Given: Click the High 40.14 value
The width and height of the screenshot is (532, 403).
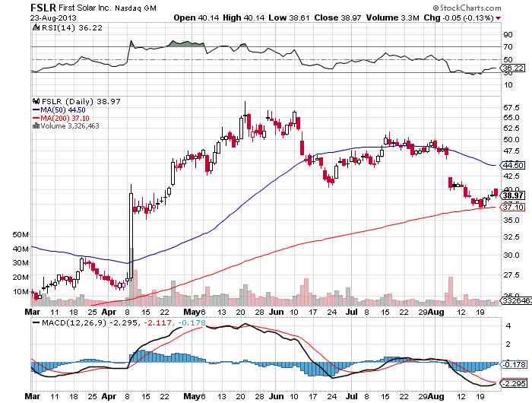Looking at the screenshot, I should tap(243, 17).
